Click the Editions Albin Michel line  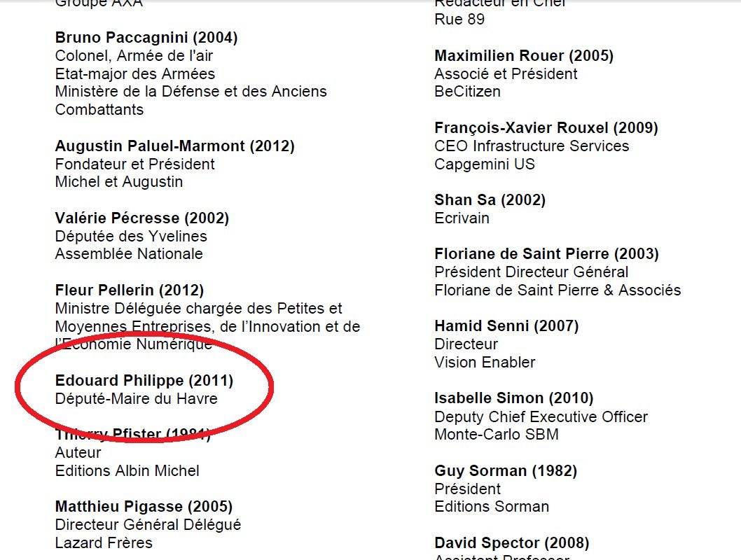click(127, 471)
